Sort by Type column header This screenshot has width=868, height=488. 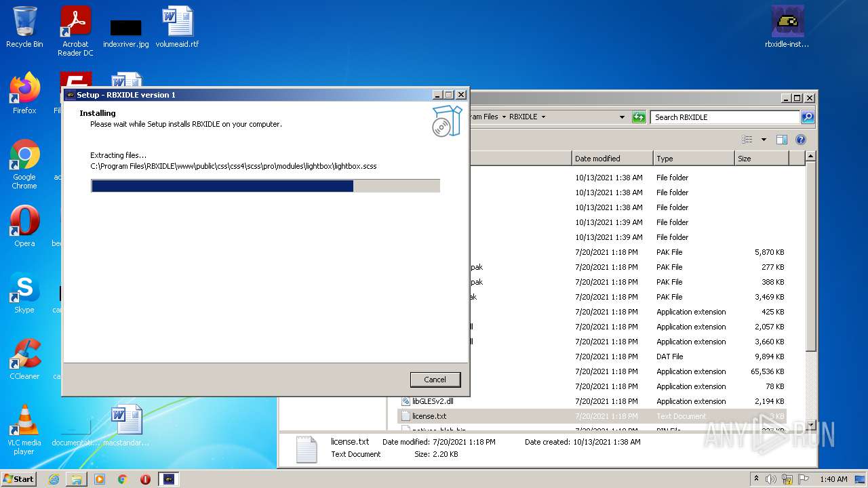coord(694,159)
